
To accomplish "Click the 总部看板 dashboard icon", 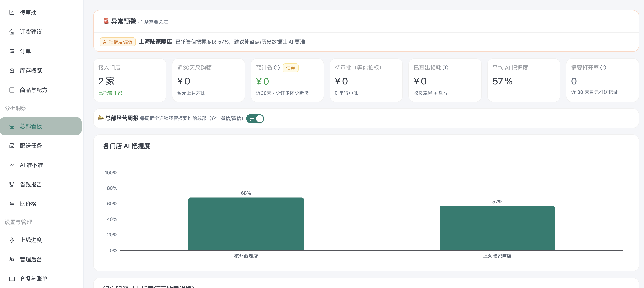I will click(x=12, y=126).
